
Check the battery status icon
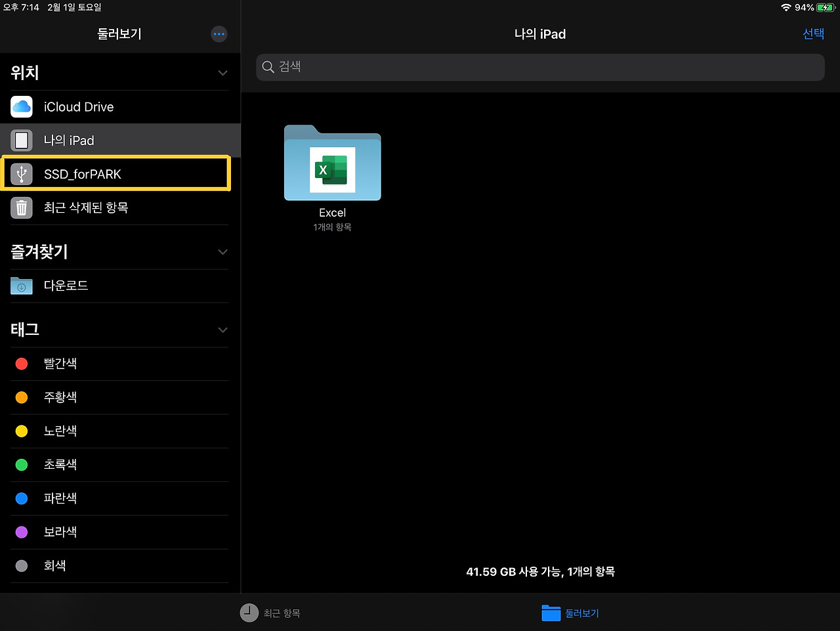click(826, 7)
